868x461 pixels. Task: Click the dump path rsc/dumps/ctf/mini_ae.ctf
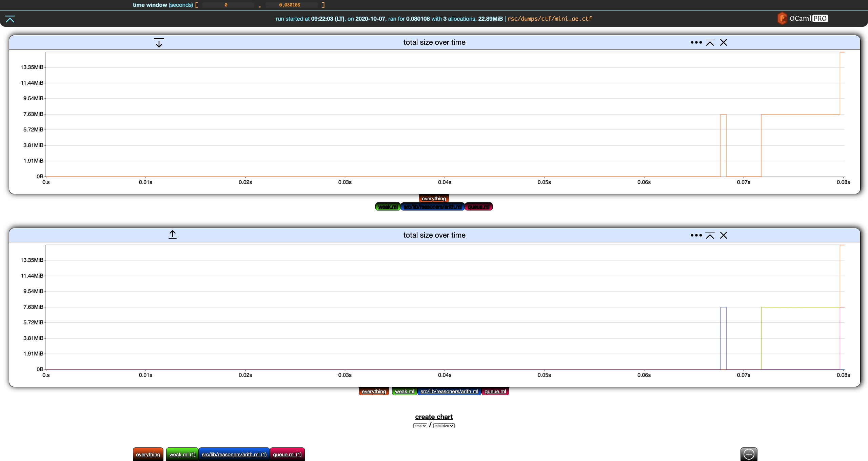[x=550, y=19]
